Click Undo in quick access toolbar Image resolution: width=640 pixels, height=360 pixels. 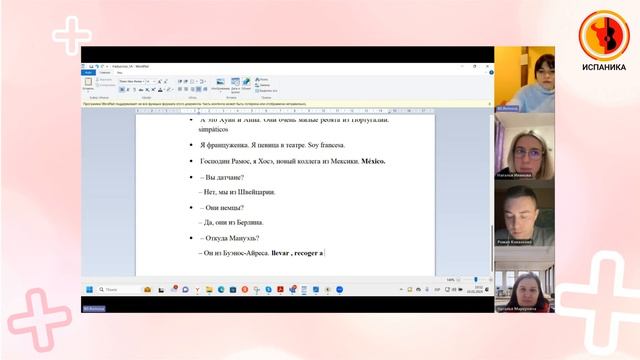coord(97,66)
